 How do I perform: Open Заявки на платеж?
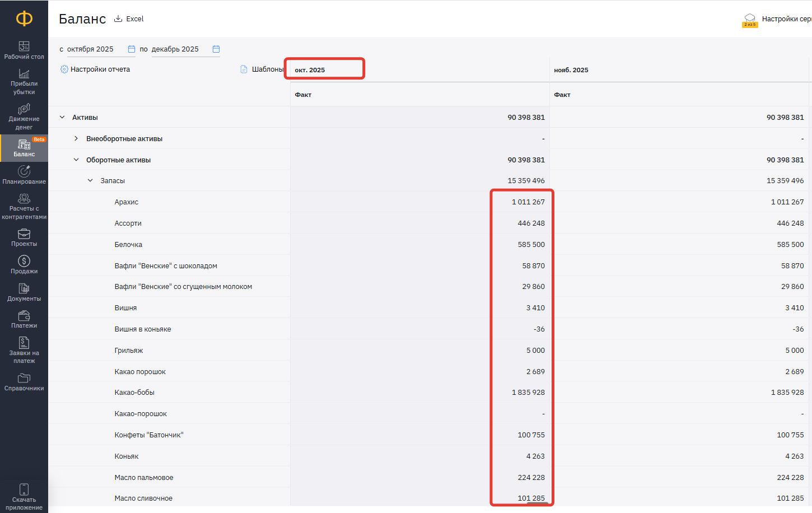click(24, 350)
